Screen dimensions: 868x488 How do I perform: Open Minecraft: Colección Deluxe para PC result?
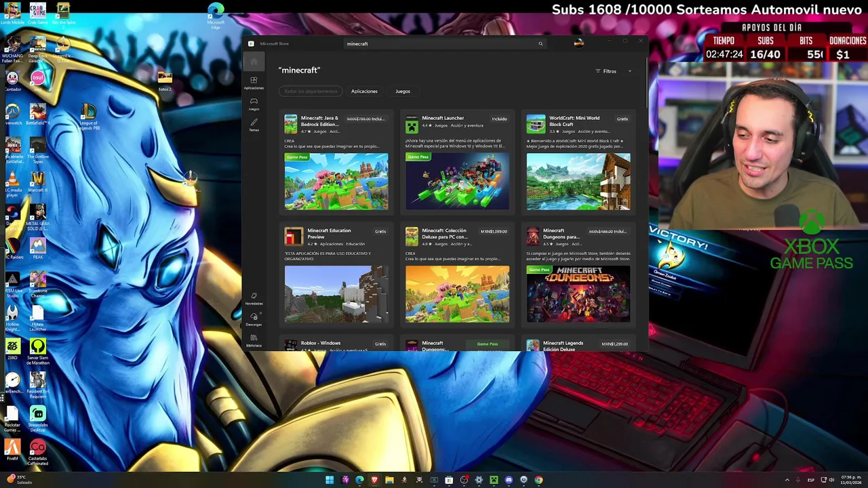point(457,274)
